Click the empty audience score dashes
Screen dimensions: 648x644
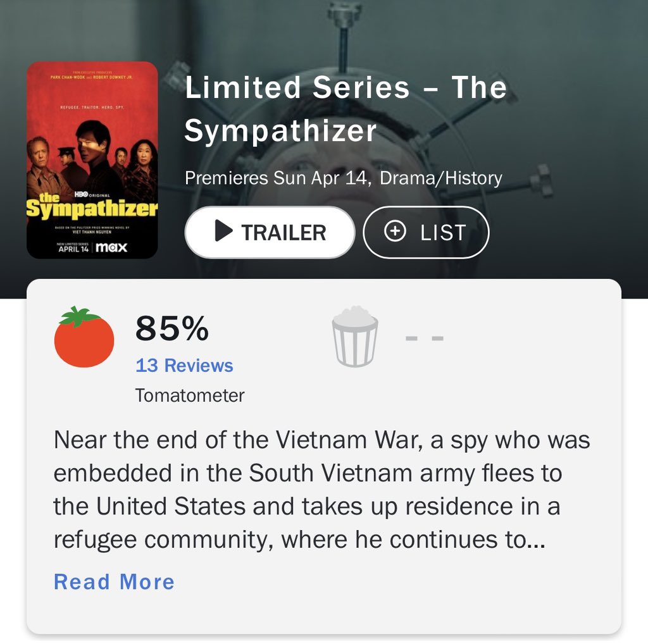(425, 337)
